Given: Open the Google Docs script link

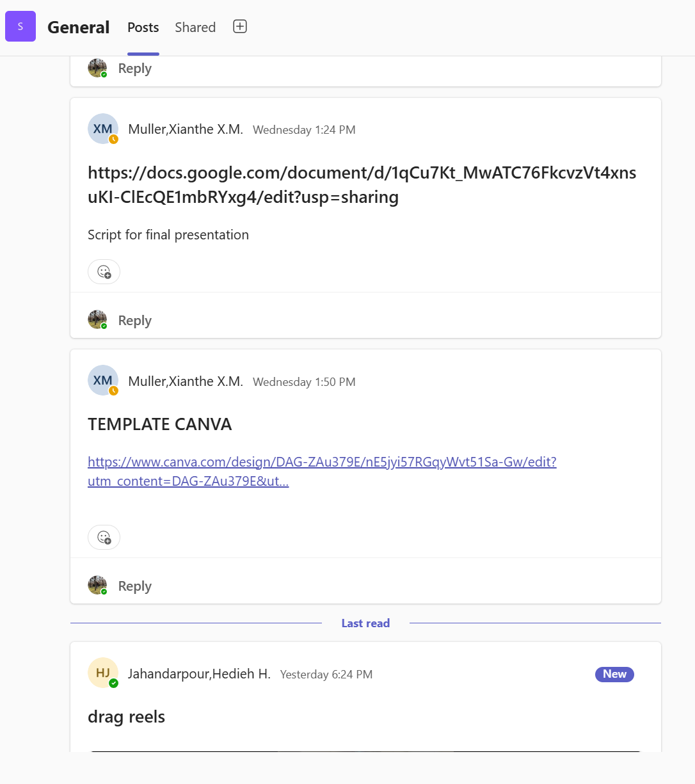Looking at the screenshot, I should click(x=362, y=184).
